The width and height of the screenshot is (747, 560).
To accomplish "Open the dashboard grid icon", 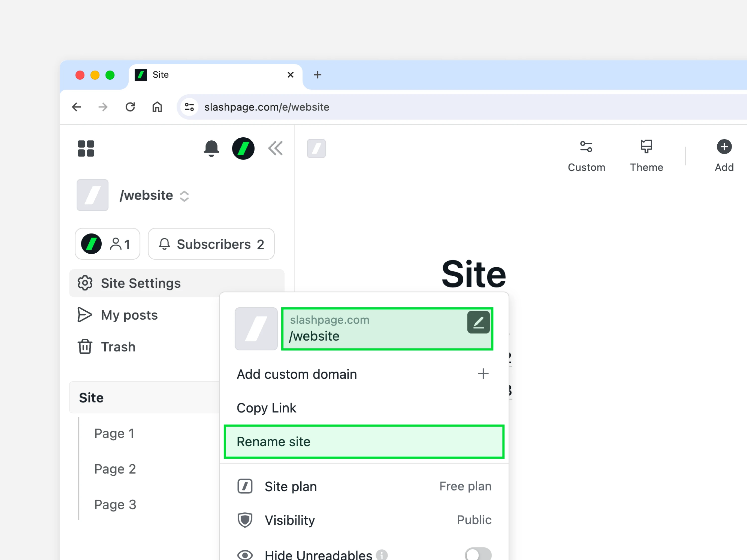I will [86, 149].
